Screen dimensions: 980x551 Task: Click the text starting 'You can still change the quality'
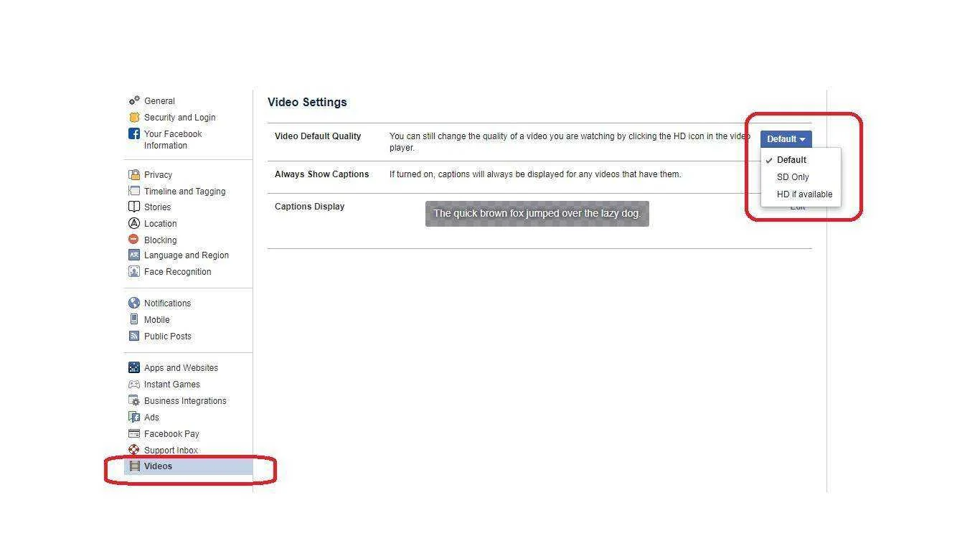[x=570, y=142]
